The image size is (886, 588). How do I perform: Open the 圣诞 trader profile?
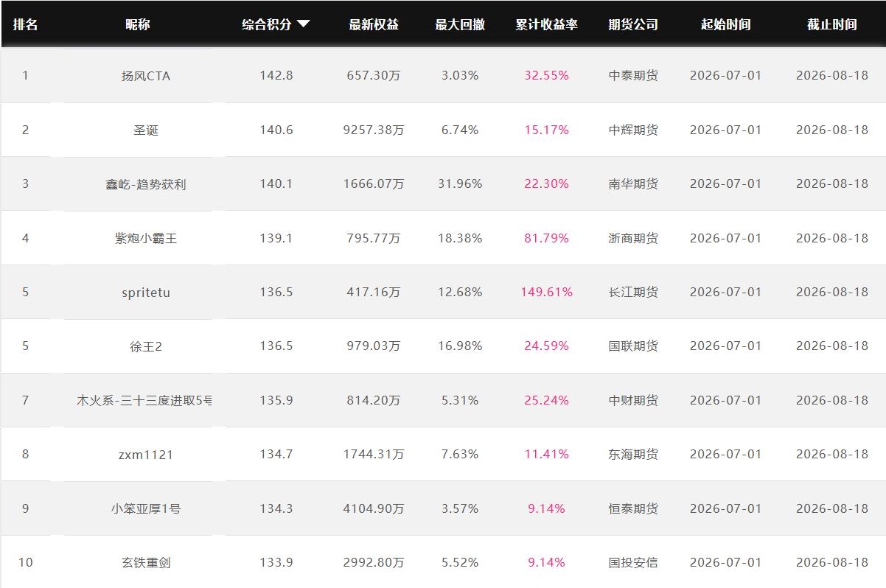[x=146, y=130]
